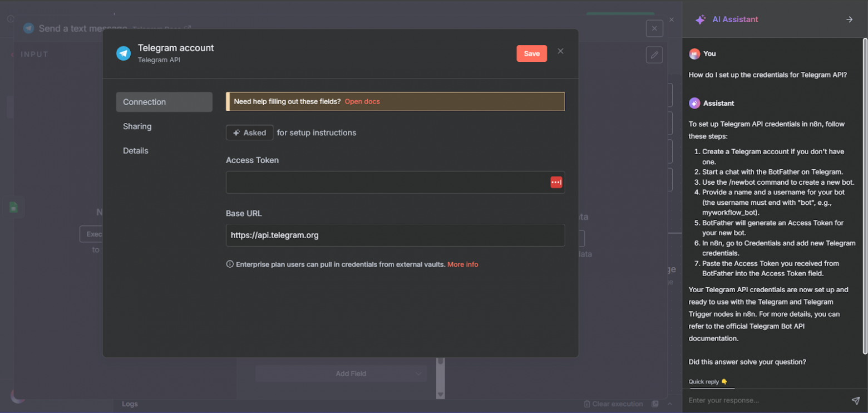Image resolution: width=868 pixels, height=413 pixels.
Task: Save the Telegram credential
Action: [x=531, y=53]
